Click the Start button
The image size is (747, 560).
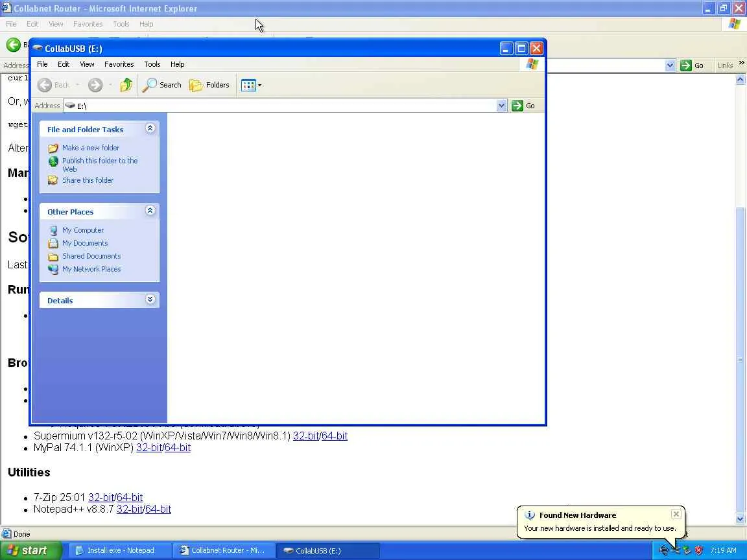click(30, 550)
